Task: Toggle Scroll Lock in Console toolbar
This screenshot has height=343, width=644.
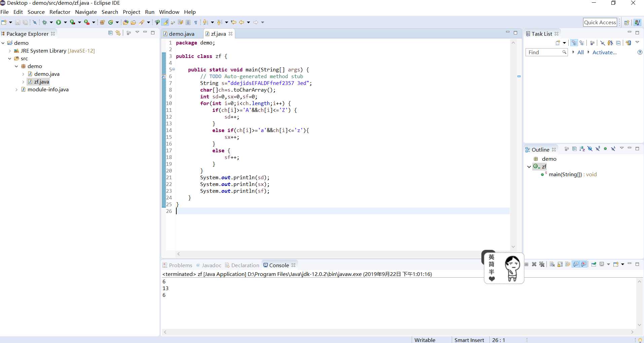Action: click(x=560, y=264)
